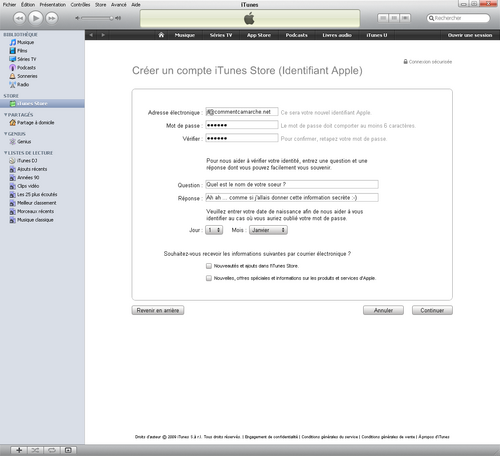Click the Adresse électronique field
Image resolution: width=500 pixels, height=456 pixels.
(x=242, y=112)
